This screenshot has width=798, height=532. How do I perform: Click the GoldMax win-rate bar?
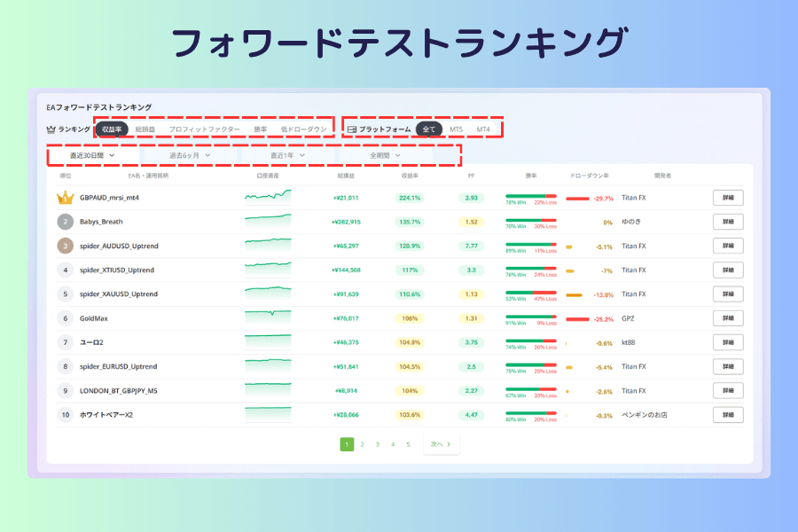pos(531,317)
